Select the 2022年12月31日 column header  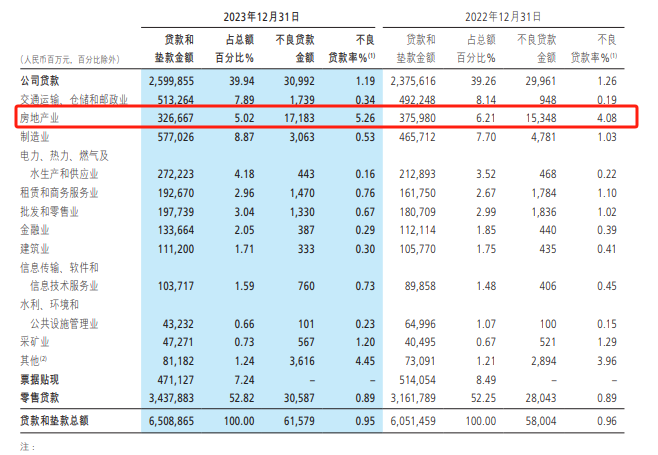tap(503, 17)
